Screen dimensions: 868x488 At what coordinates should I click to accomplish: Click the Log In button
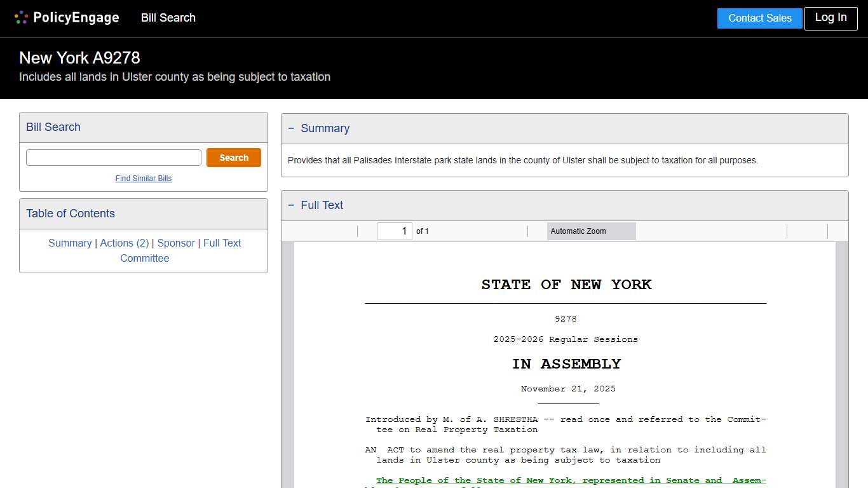[831, 18]
